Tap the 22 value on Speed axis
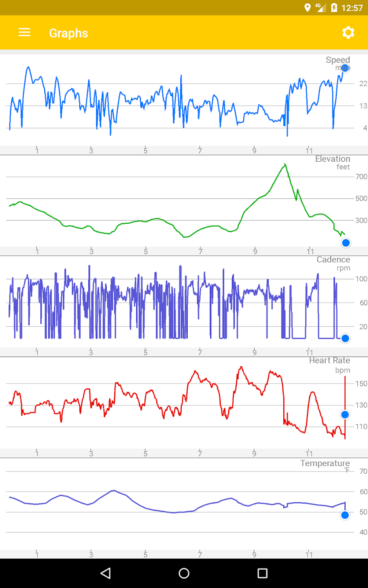Image resolution: width=368 pixels, height=588 pixels. (363, 84)
